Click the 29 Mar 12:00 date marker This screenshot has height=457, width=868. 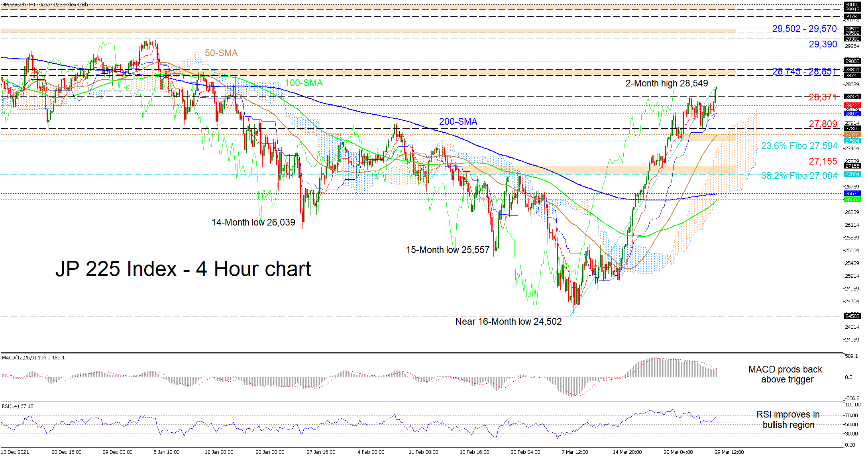click(x=729, y=452)
